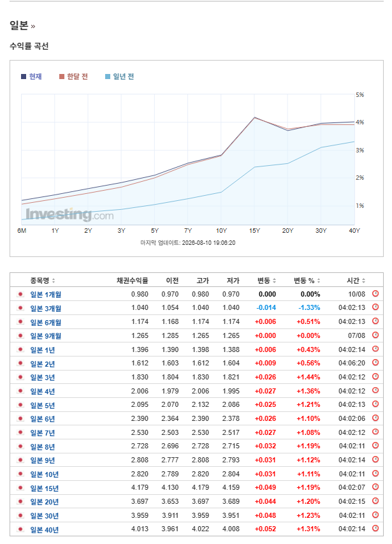The image size is (392, 544).
Task: Open the 일본 10년 bond link
Action: click(x=45, y=474)
